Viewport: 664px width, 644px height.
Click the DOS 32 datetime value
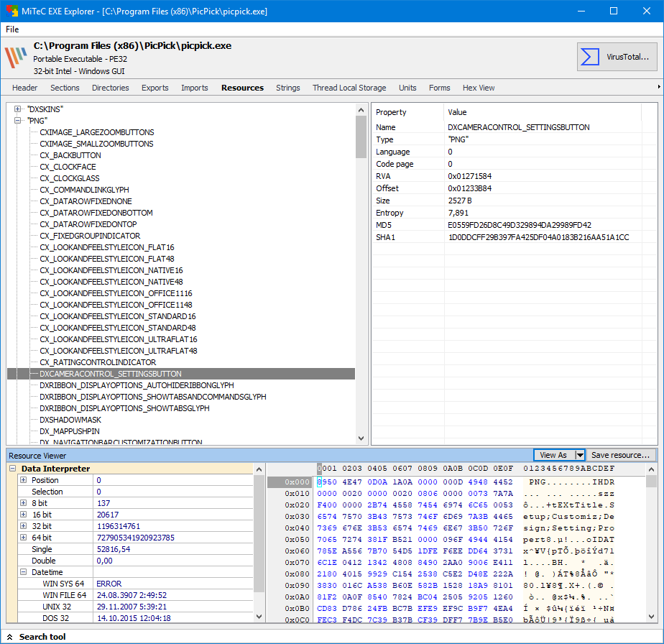pyautogui.click(x=134, y=618)
